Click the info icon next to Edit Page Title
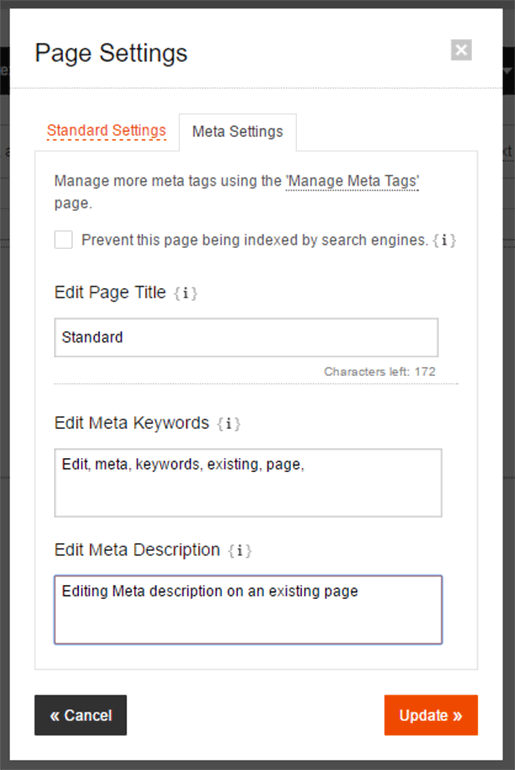This screenshot has width=515, height=770. [x=186, y=293]
